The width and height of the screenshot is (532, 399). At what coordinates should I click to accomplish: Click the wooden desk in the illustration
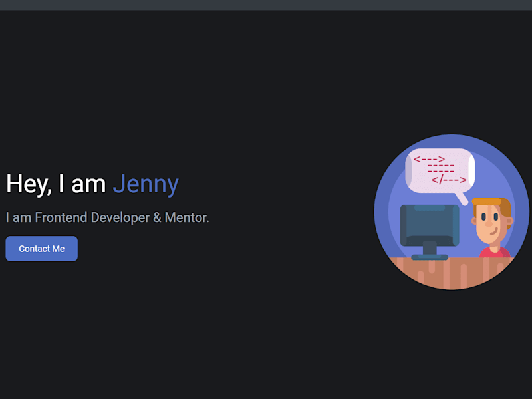[x=452, y=273]
